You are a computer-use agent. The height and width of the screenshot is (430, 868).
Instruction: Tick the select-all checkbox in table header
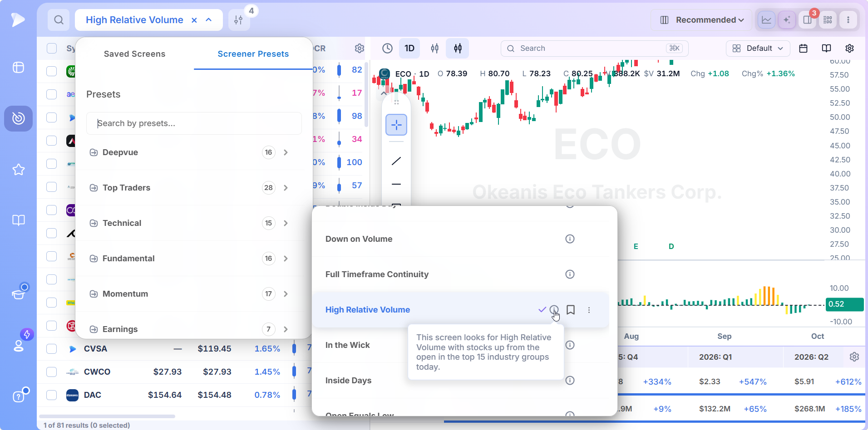pyautogui.click(x=52, y=49)
